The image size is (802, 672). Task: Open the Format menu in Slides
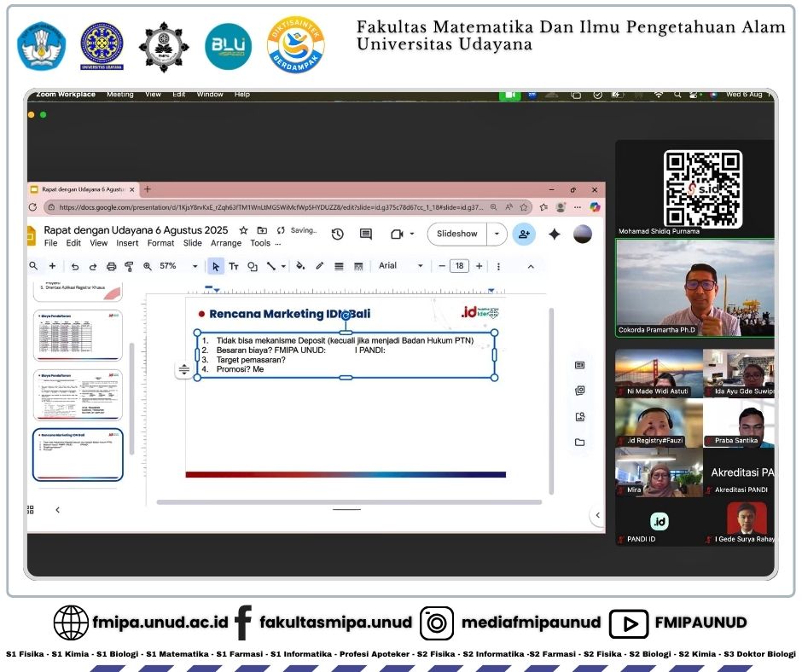(160, 243)
